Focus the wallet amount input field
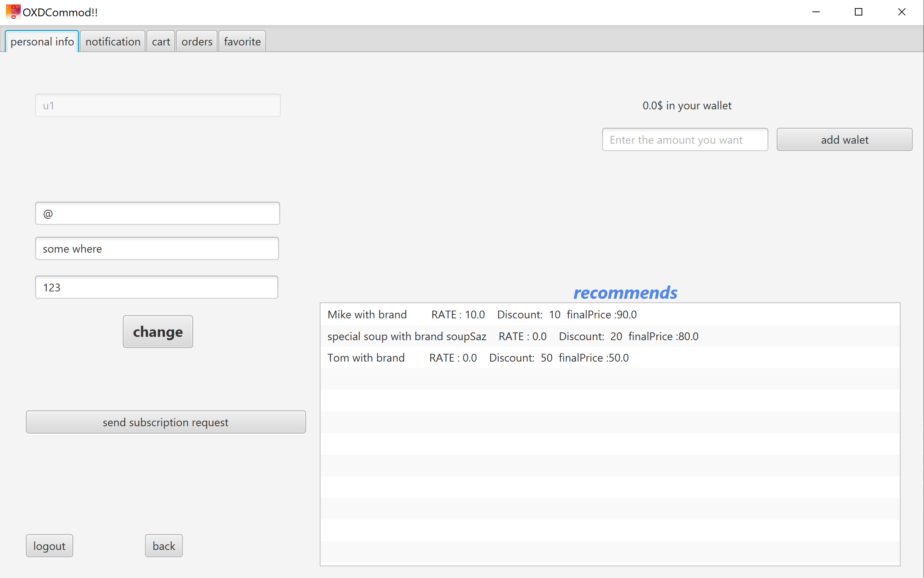This screenshot has height=578, width=924. 684,140
